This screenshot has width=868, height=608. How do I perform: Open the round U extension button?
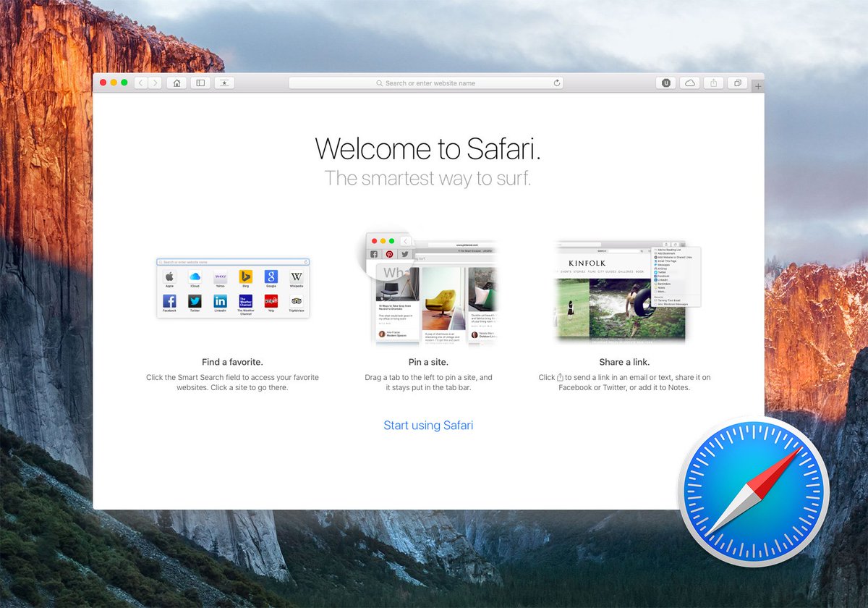666,83
